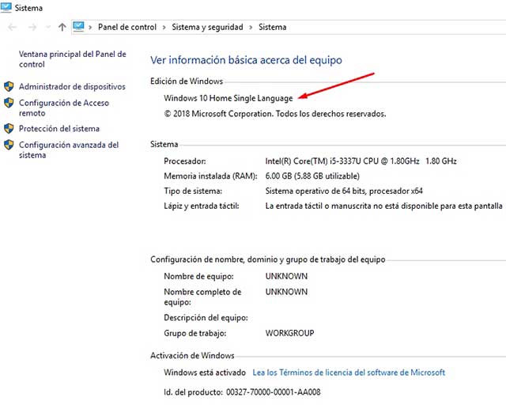Click the WORKGROUP value

289,333
